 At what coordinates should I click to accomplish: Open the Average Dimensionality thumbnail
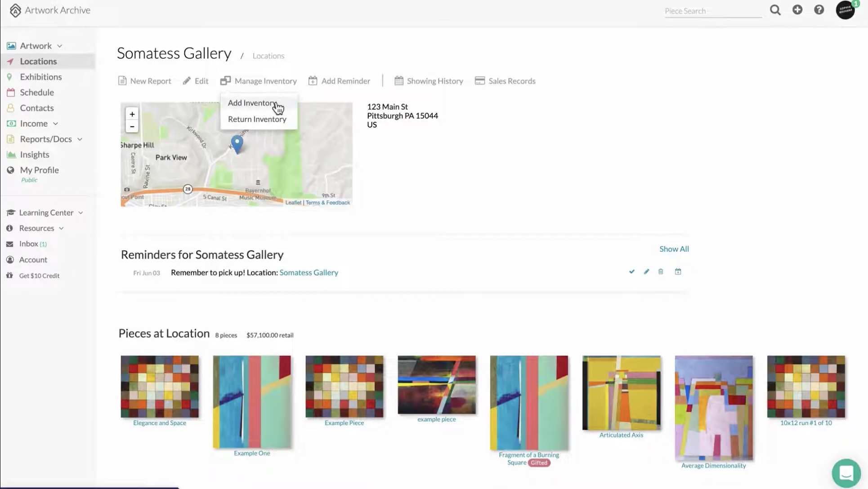pos(713,408)
